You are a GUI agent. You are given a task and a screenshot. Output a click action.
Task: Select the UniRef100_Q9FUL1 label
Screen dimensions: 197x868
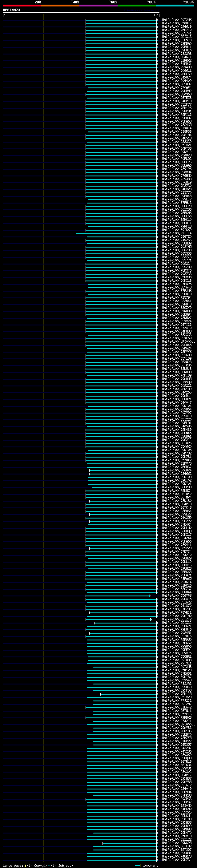177,47
